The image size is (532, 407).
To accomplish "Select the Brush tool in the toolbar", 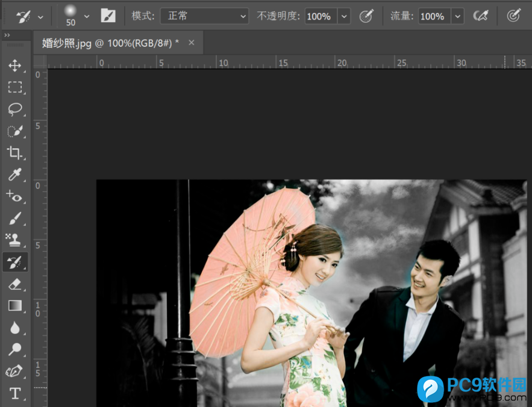I will [15, 218].
